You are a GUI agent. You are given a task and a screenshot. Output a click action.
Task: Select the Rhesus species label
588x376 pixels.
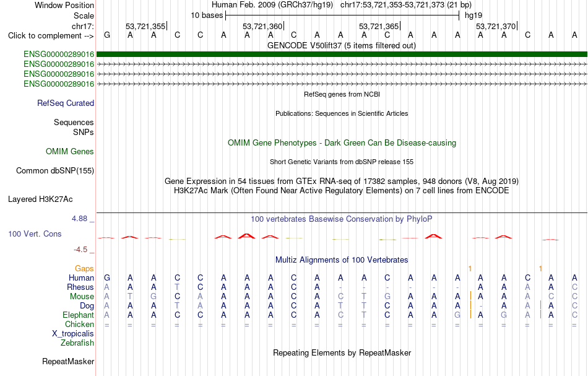click(80, 287)
